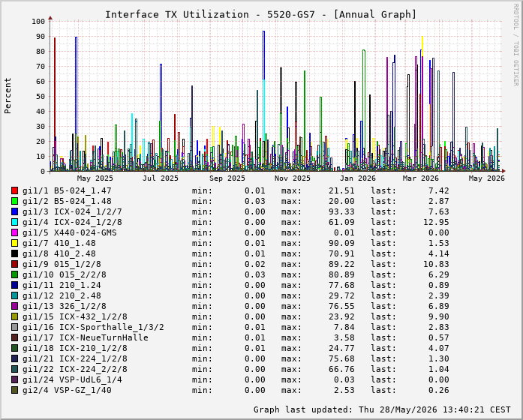The height and width of the screenshot is (420, 523).
Task: Click the RRDTOOL / TOBI OETIKER vertical text
Action: pos(516,45)
